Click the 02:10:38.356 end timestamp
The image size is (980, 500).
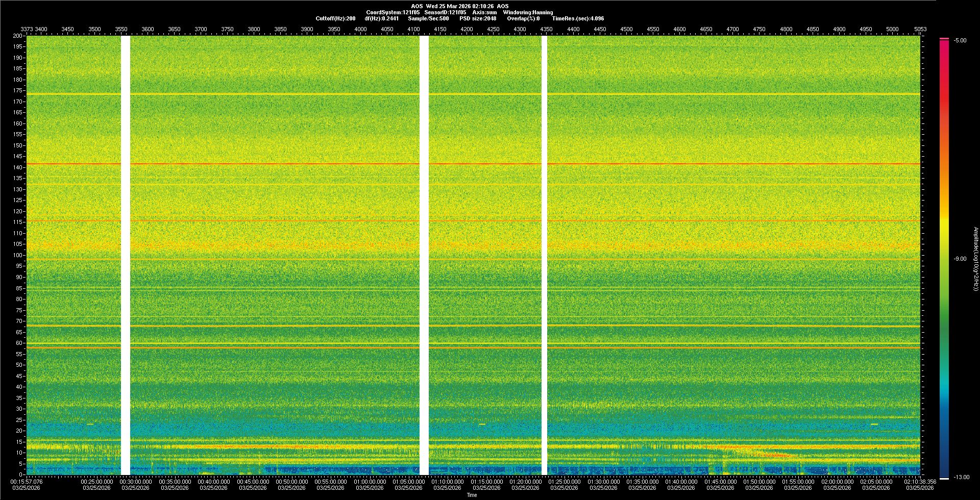[920, 482]
